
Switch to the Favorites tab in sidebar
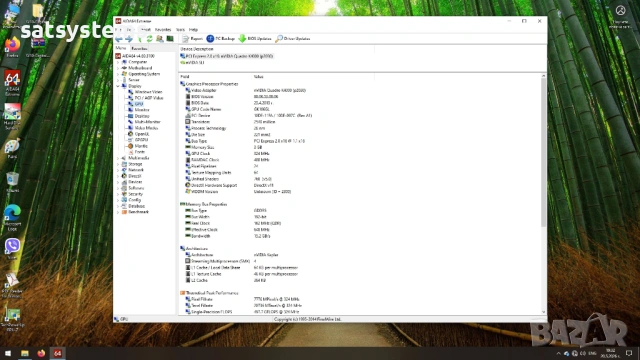pos(139,48)
